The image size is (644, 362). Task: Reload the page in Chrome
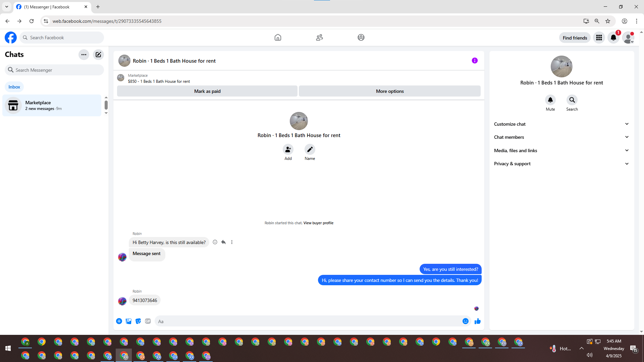(x=32, y=21)
